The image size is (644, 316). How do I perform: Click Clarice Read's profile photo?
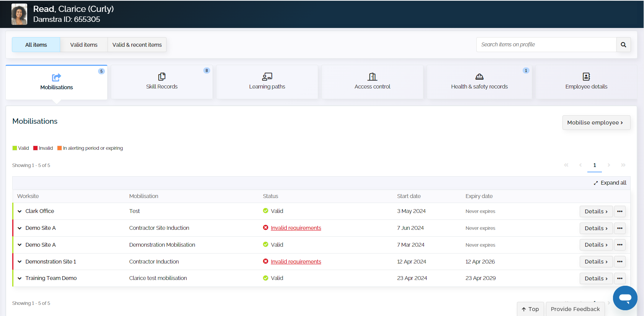tap(19, 15)
